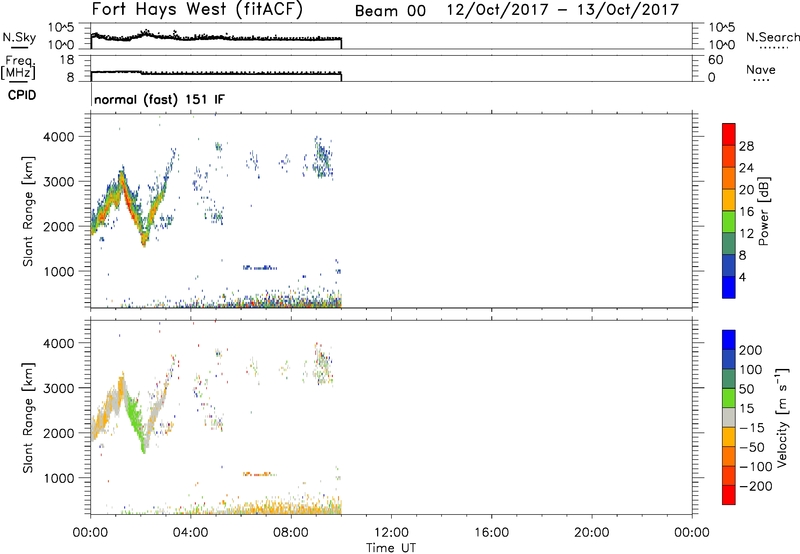Image resolution: width=800 pixels, height=554 pixels.
Task: Click the green descending band in velocity panel
Action: [x=136, y=420]
